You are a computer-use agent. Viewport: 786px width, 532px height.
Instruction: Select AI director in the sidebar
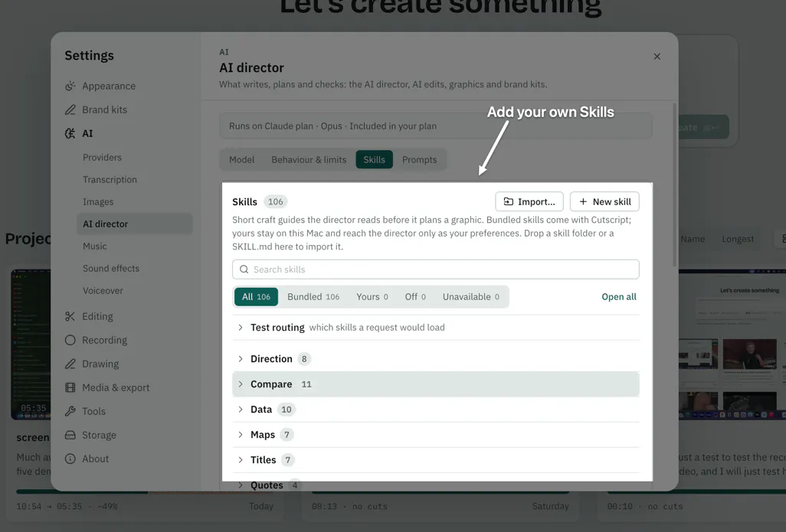click(134, 224)
